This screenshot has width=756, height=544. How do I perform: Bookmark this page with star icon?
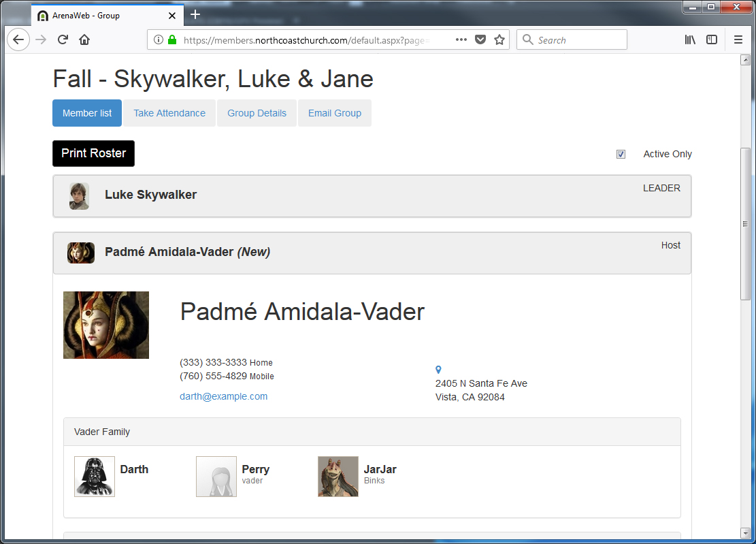499,40
